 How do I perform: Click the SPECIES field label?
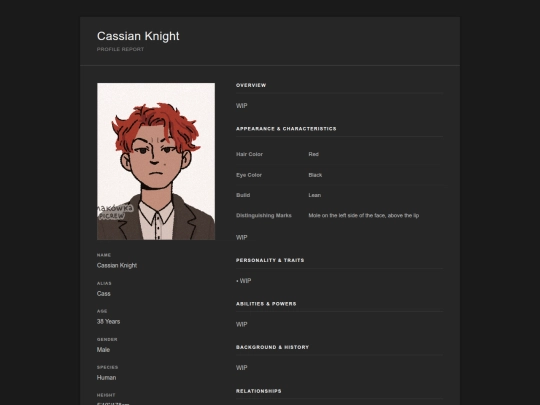click(107, 367)
